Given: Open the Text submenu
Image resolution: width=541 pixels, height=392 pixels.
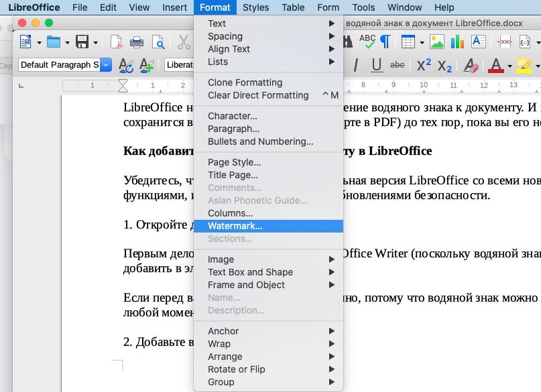Looking at the screenshot, I should point(268,23).
